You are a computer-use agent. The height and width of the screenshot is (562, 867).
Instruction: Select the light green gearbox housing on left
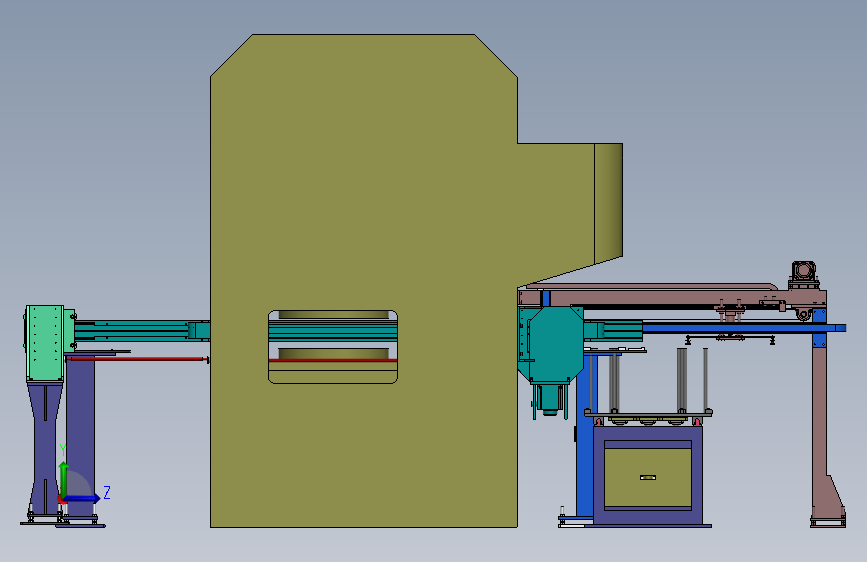click(44, 343)
